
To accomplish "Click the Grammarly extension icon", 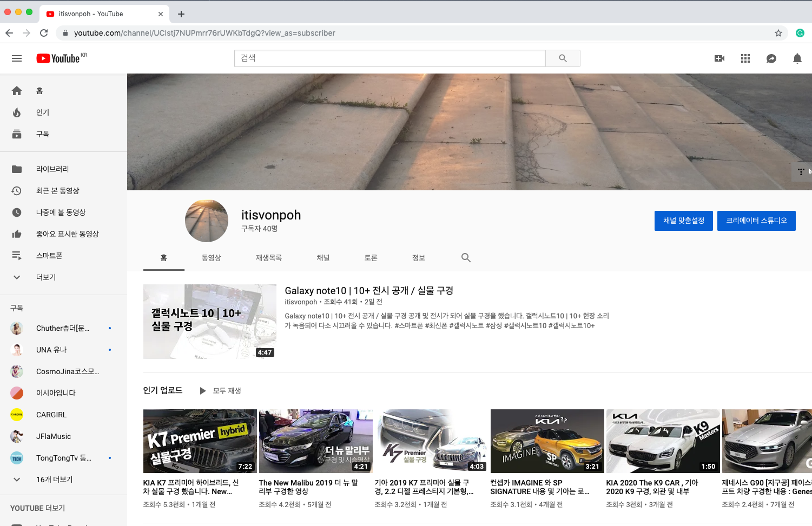I will tap(800, 33).
